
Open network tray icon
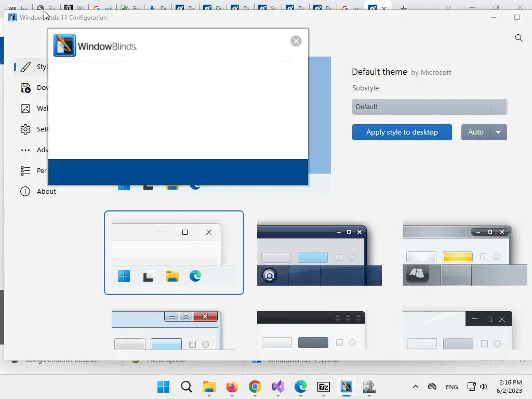(x=471, y=387)
